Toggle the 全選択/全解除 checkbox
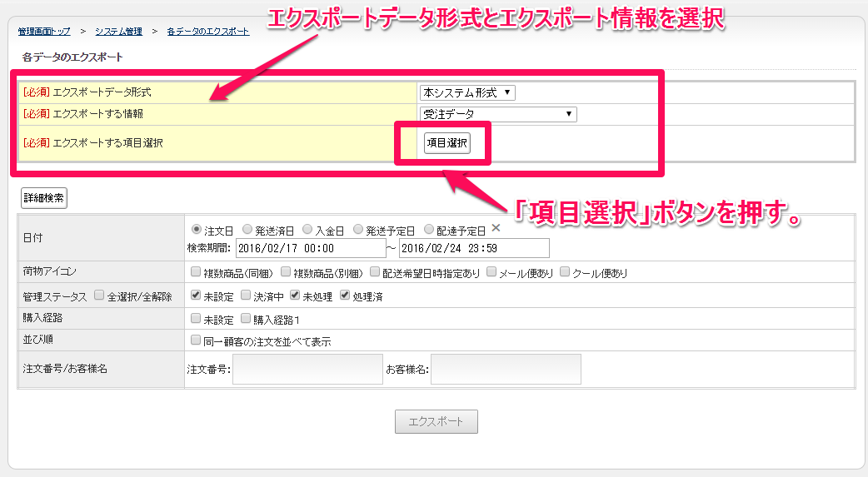868x477 pixels. pos(99,296)
